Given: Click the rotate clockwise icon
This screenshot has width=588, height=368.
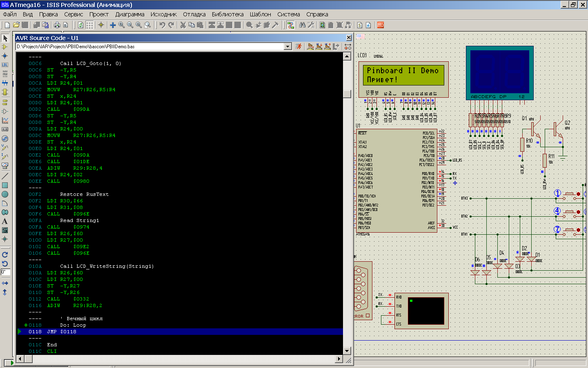Looking at the screenshot, I should 5,254.
